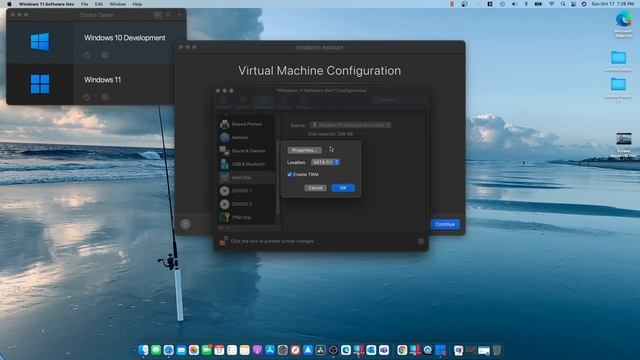Open settings gear for Windows 10 Development
640x360 pixels.
pyautogui.click(x=105, y=55)
